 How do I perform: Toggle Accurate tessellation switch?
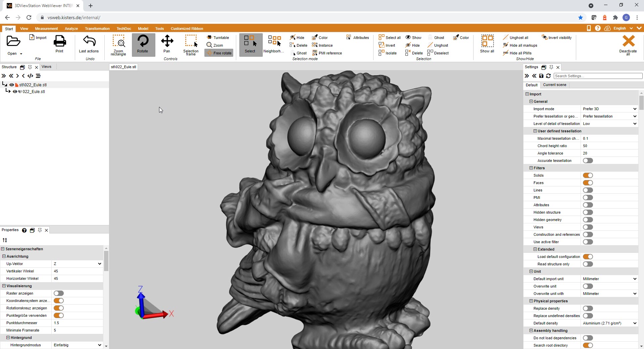(x=588, y=161)
